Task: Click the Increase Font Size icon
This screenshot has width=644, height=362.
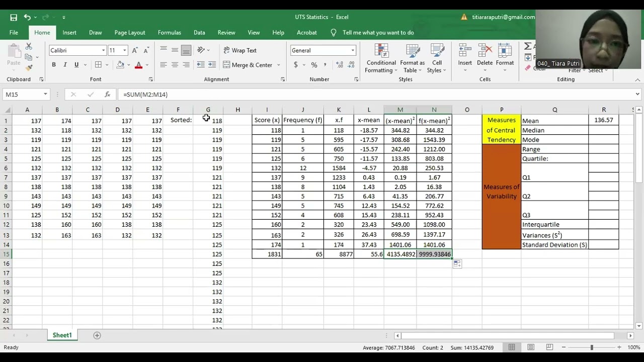Action: [x=135, y=50]
